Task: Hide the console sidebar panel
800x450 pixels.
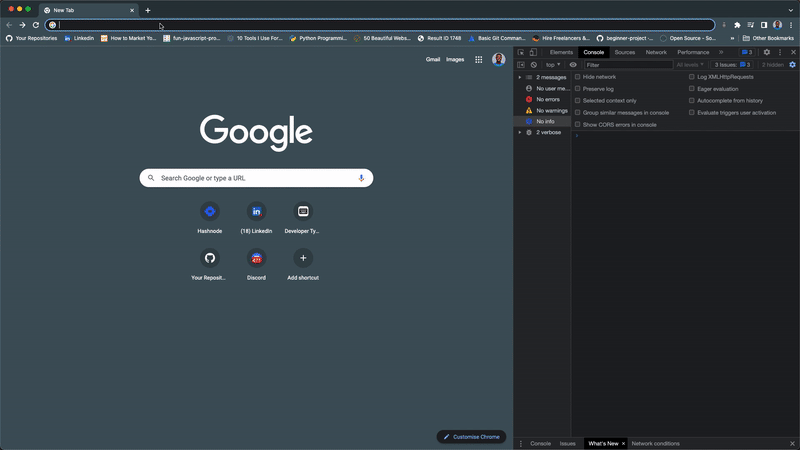Action: (521, 65)
